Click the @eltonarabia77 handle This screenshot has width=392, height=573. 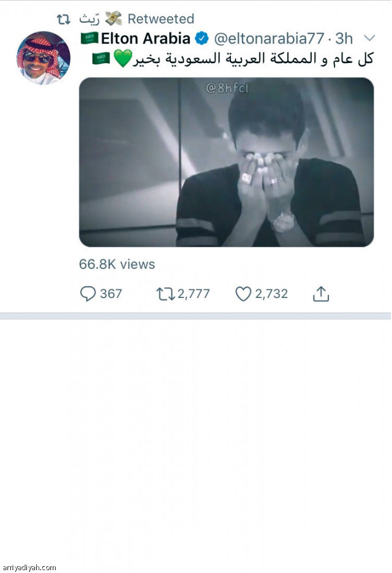click(x=268, y=39)
